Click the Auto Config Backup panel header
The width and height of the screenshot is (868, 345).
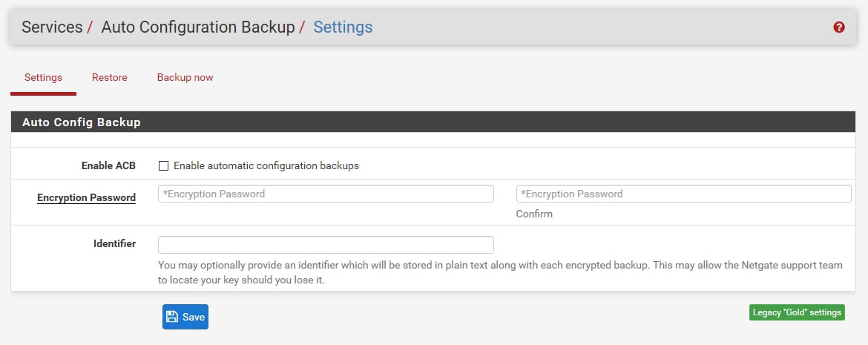[x=82, y=122]
